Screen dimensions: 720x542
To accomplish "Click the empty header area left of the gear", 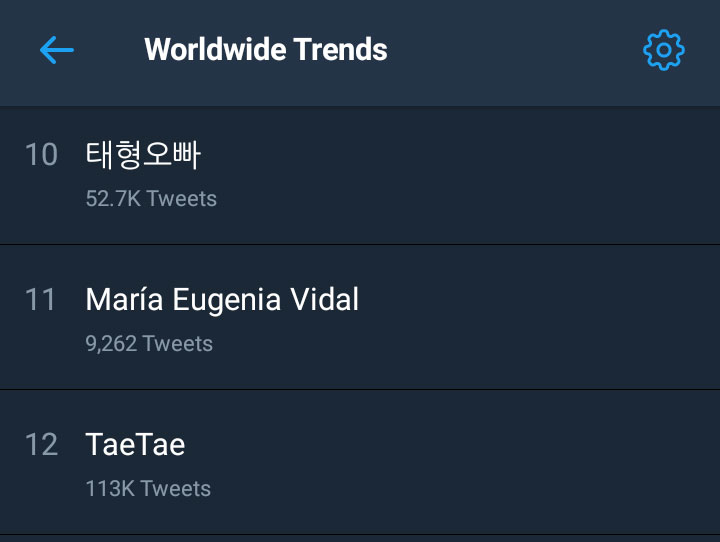I will (514, 50).
